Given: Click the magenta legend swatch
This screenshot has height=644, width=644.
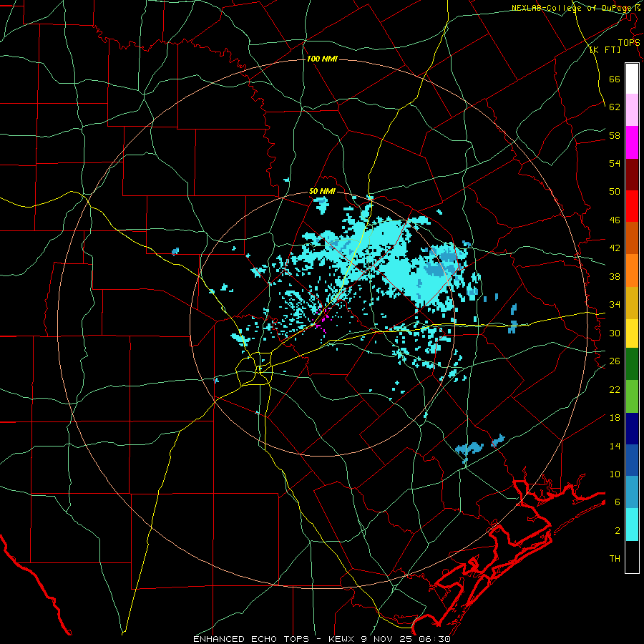Looking at the screenshot, I should (632, 142).
